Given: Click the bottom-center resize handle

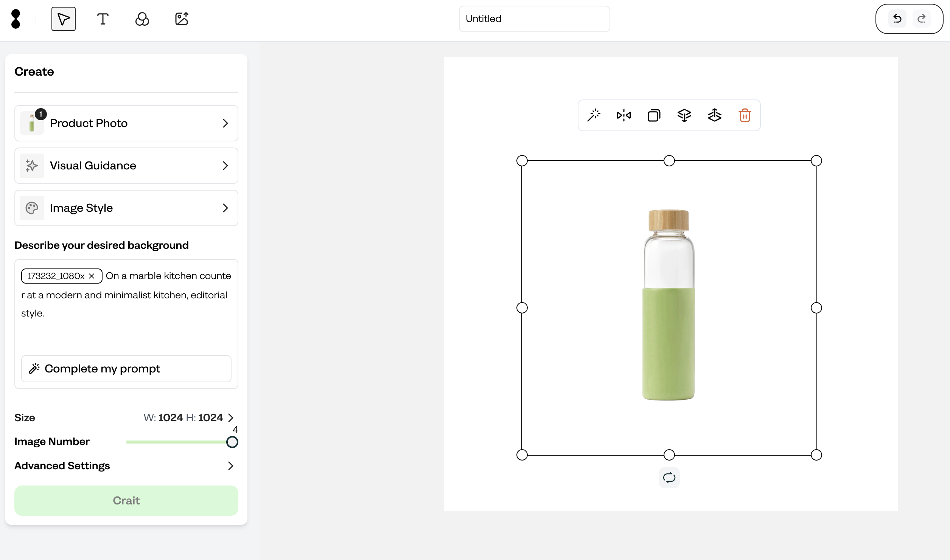Looking at the screenshot, I should (x=669, y=455).
